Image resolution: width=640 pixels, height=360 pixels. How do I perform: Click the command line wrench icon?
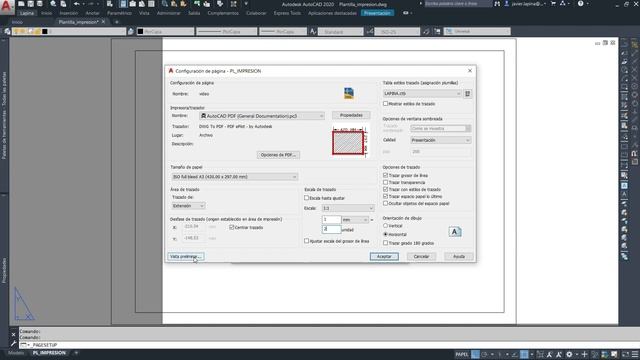coord(13,344)
